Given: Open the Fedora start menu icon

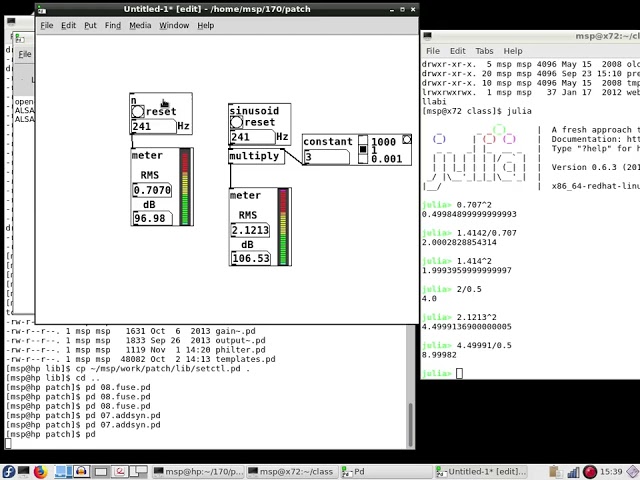Looking at the screenshot, I should pos(8,472).
